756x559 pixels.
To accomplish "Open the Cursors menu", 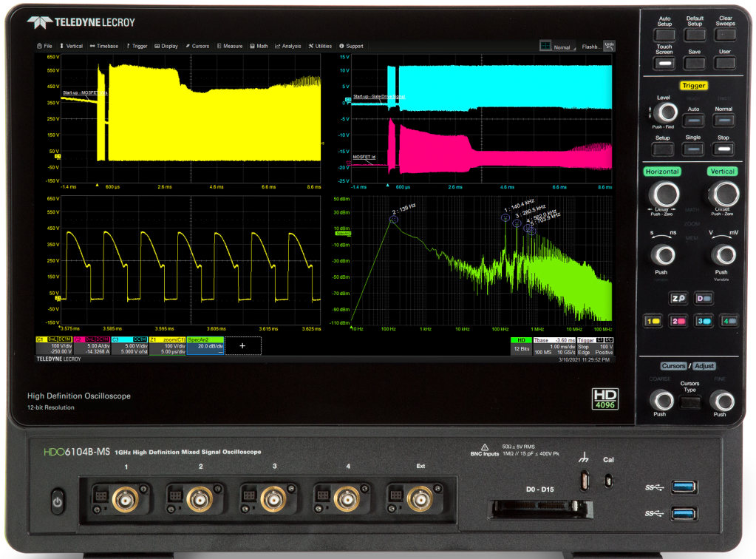I will click(x=197, y=47).
